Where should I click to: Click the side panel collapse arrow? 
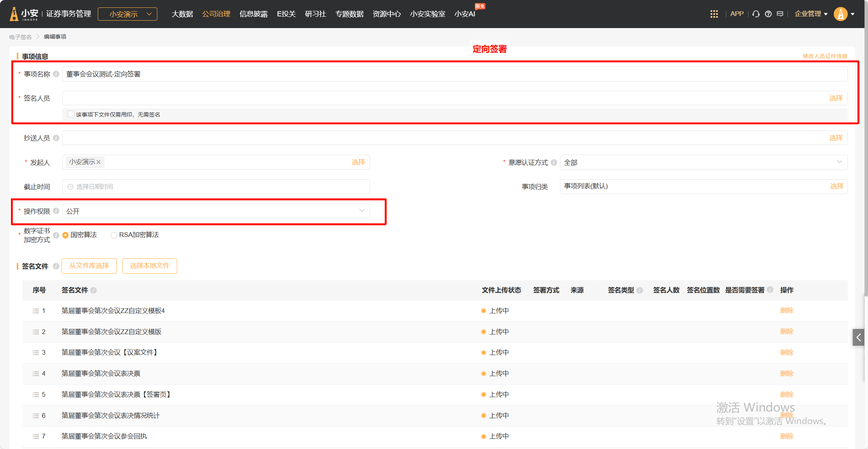click(858, 337)
